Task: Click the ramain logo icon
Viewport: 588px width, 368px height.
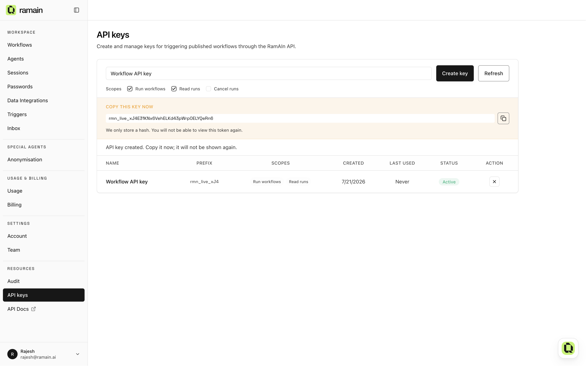Action: pyautogui.click(x=11, y=10)
